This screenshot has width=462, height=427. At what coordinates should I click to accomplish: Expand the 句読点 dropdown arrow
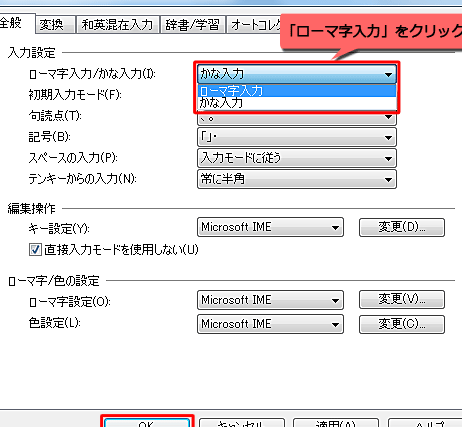point(388,117)
